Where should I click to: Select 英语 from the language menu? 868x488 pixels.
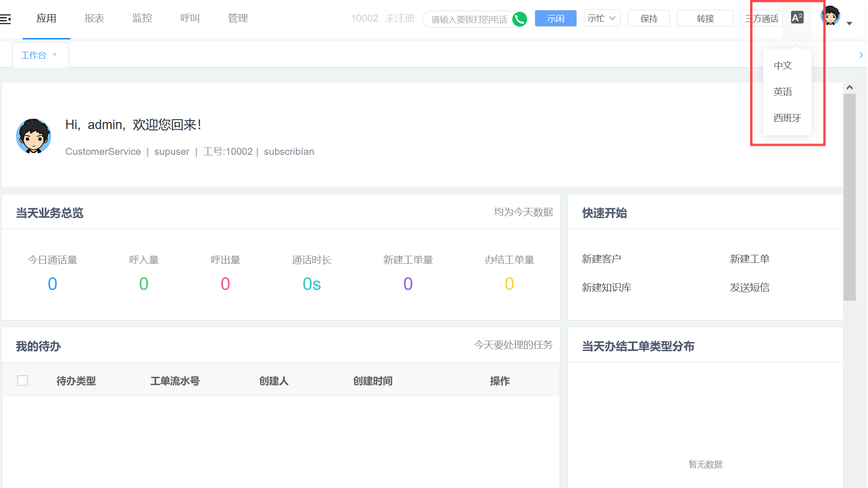point(783,91)
